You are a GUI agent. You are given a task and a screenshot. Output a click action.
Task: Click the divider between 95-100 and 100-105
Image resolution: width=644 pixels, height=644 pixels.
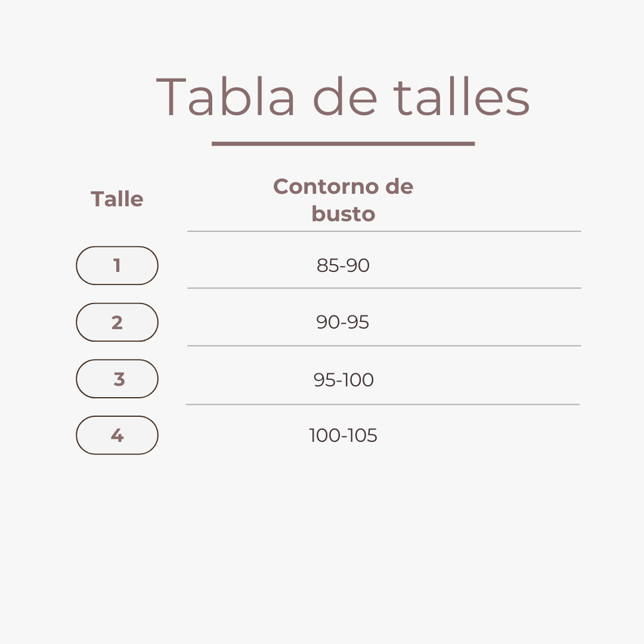coord(383,404)
